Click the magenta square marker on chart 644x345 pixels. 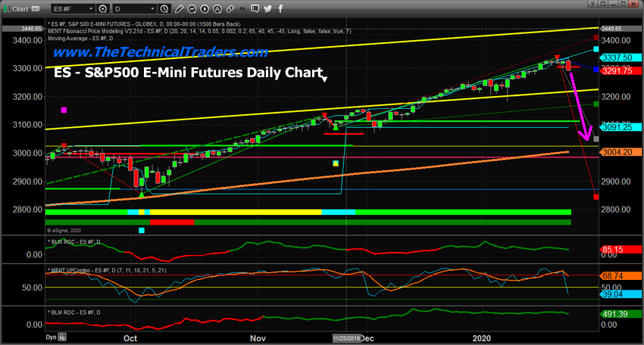(64, 110)
